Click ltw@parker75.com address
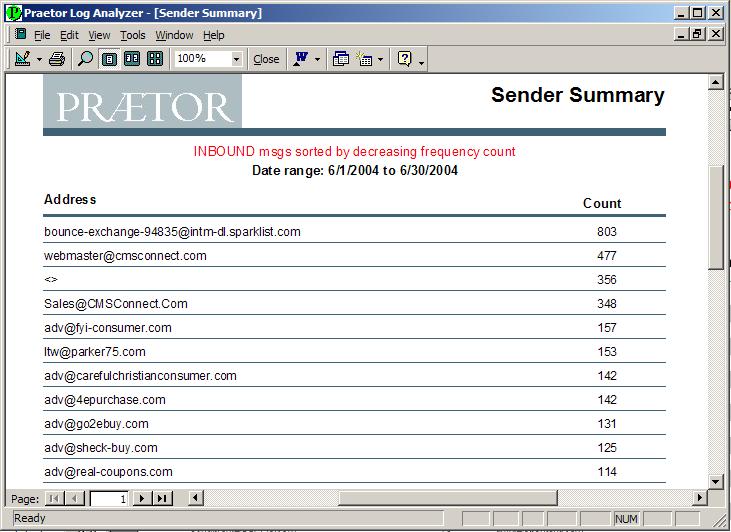This screenshot has width=731, height=532. [95, 352]
